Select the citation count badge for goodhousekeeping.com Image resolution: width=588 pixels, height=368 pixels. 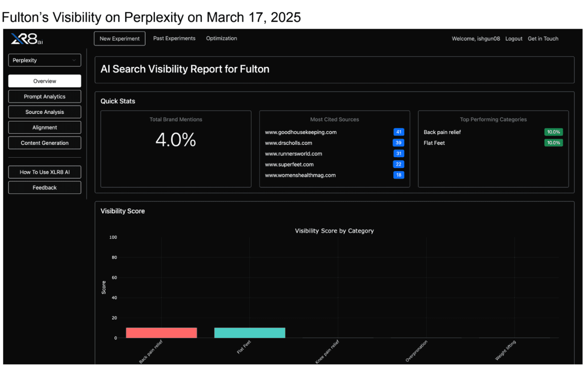pos(399,132)
